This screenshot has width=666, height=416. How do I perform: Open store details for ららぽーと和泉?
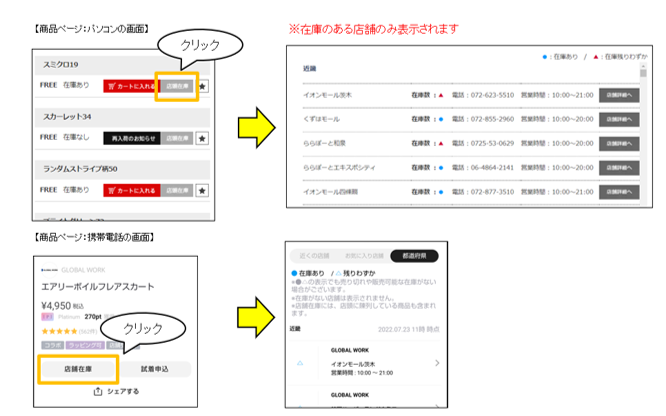pyautogui.click(x=619, y=143)
